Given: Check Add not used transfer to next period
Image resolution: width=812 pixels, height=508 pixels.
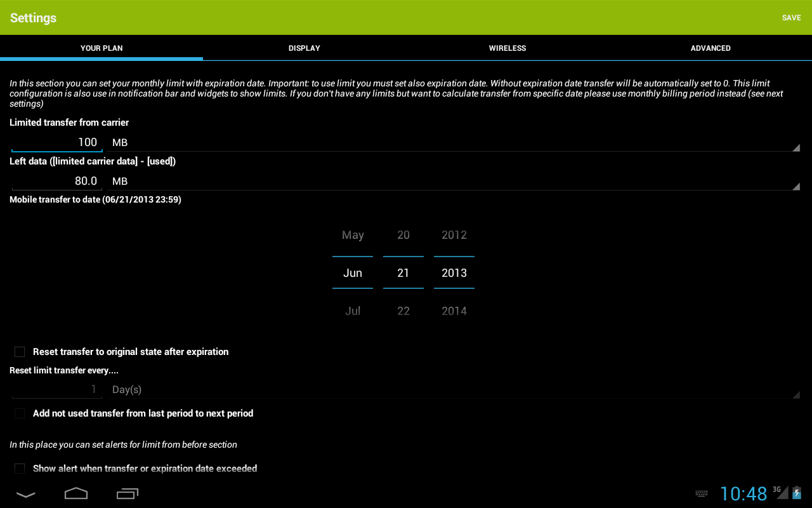Looking at the screenshot, I should (x=20, y=413).
